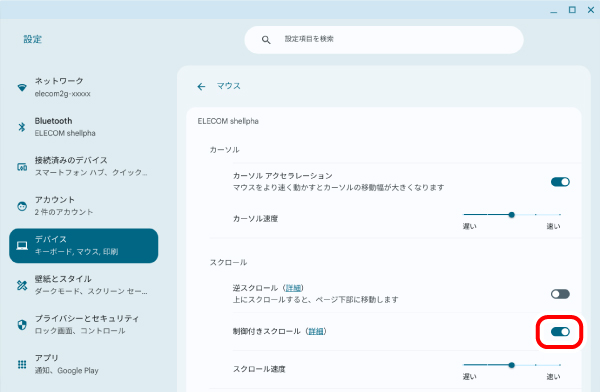Click the search magnifier icon
This screenshot has height=392, width=600.
click(x=266, y=39)
